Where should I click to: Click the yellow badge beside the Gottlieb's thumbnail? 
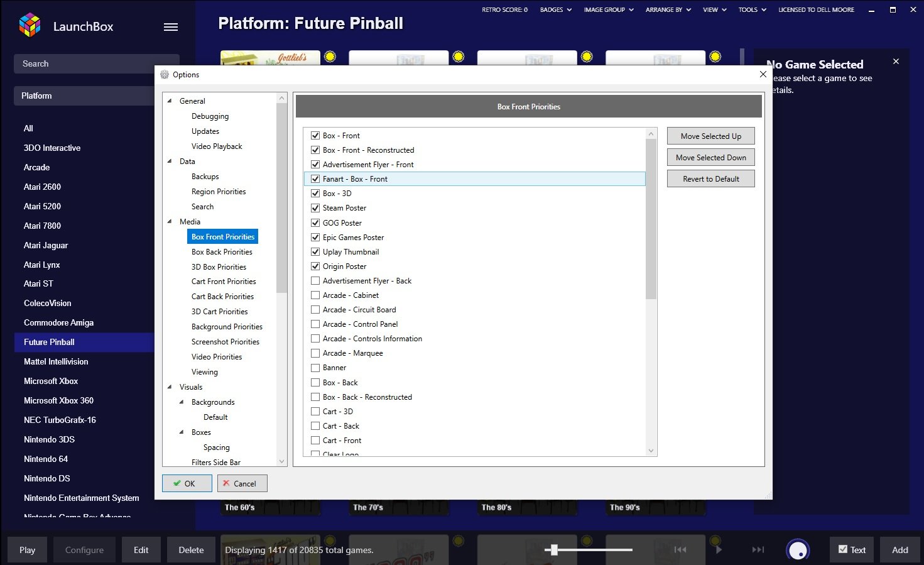coord(330,57)
